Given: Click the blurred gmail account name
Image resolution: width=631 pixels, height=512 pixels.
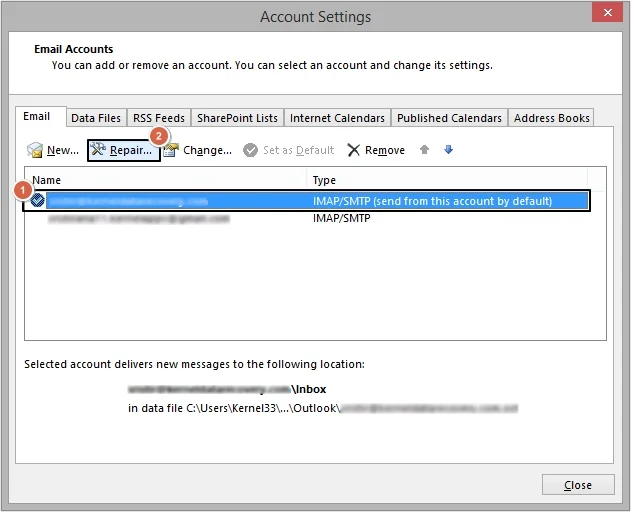Looking at the screenshot, I should click(138, 219).
